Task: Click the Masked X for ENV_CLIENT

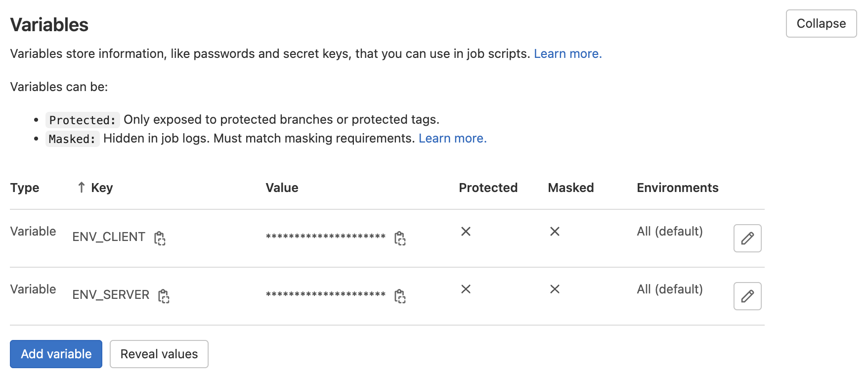Action: click(x=555, y=231)
